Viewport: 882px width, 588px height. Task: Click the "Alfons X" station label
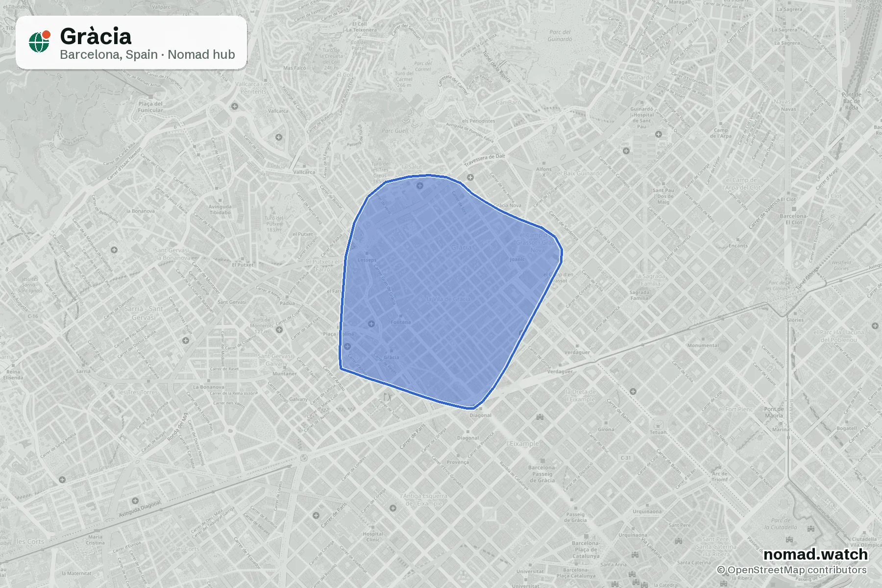543,171
